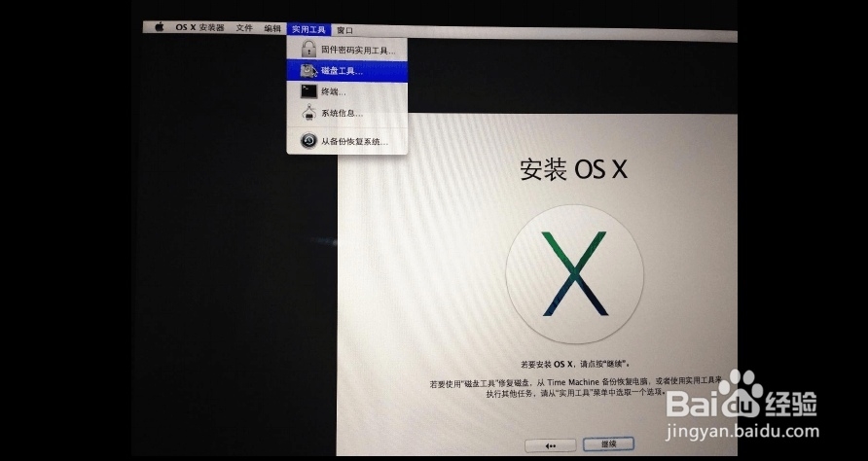Click the Time Machine restore icon
This screenshot has width=868, height=461.
point(308,141)
